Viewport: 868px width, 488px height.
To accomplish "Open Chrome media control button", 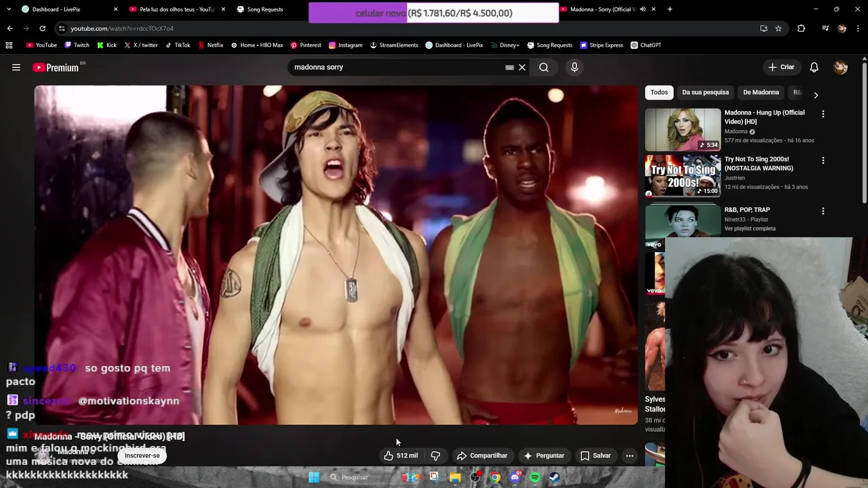I will click(825, 28).
